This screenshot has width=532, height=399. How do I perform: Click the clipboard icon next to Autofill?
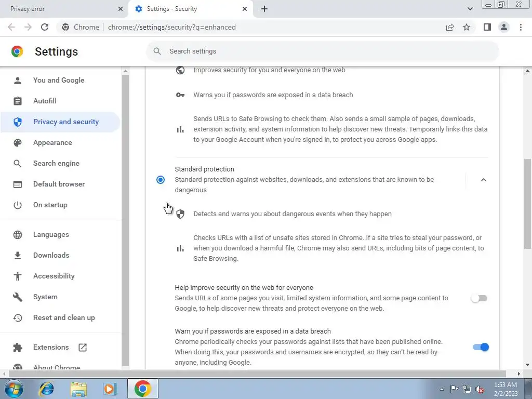17,101
